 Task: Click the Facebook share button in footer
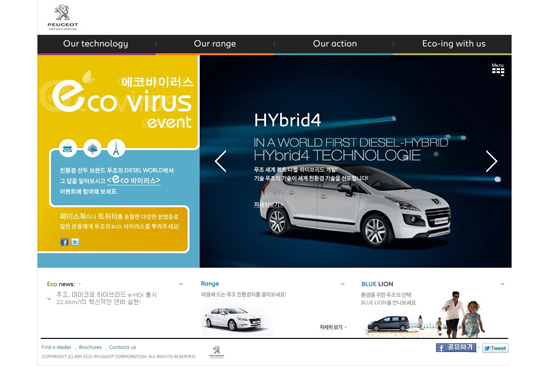click(456, 347)
